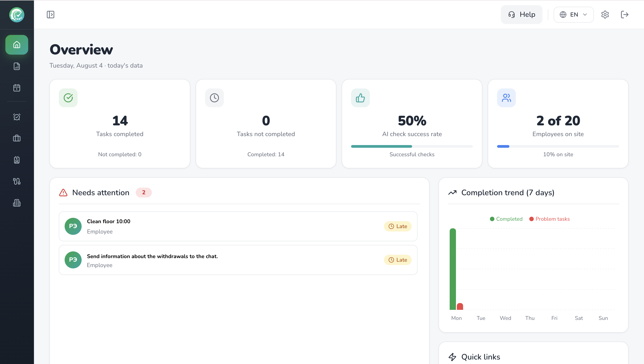This screenshot has height=364, width=644.
Task: Open the utensils sidebar icon
Action: click(x=17, y=181)
